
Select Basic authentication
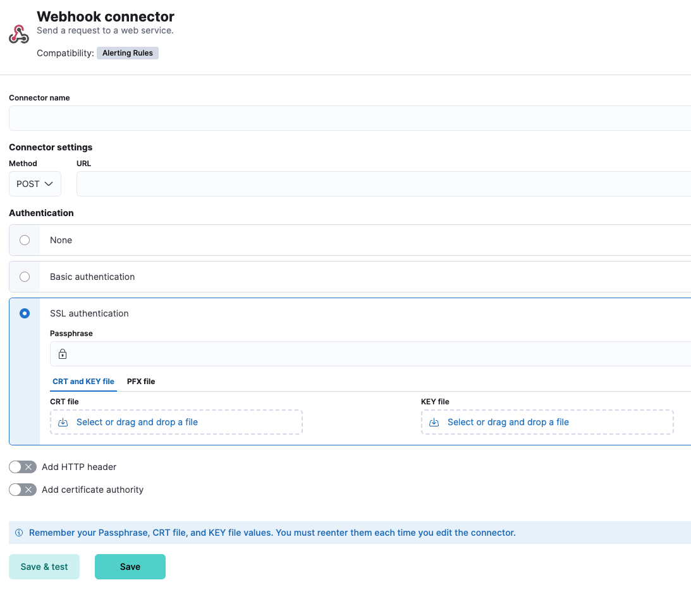pos(24,277)
